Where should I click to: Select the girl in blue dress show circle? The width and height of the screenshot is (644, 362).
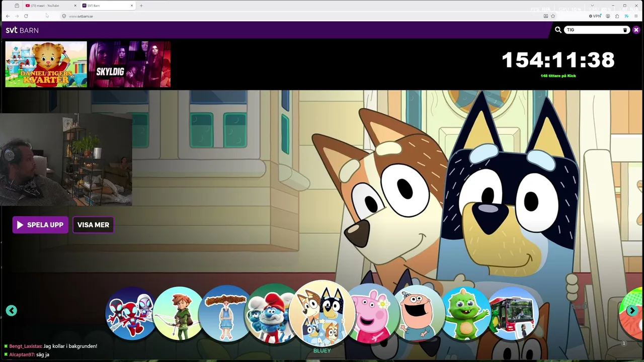click(x=225, y=313)
